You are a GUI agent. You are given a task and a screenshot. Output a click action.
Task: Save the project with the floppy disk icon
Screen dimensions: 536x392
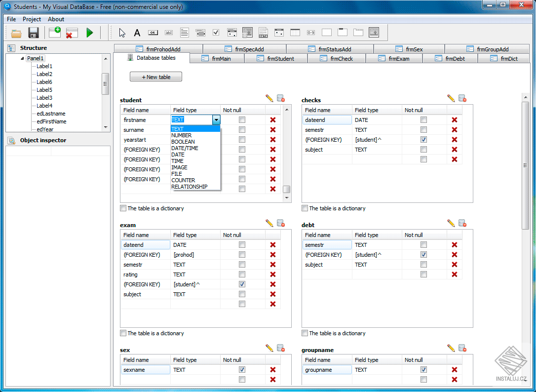click(33, 32)
